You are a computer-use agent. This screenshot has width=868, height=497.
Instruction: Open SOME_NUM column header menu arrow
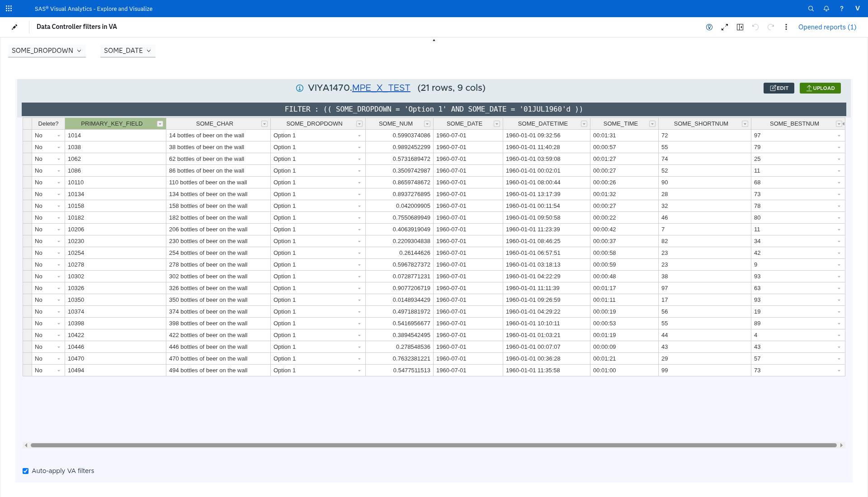[427, 124]
